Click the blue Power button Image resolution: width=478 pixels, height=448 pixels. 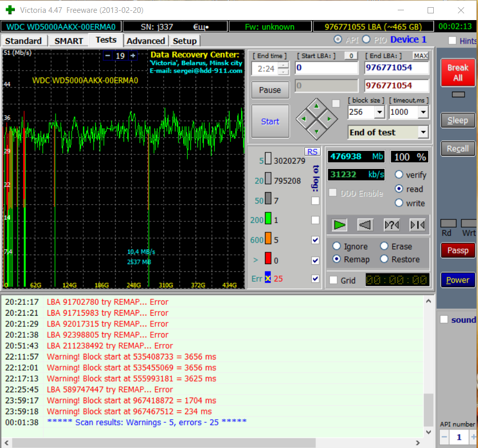pyautogui.click(x=457, y=280)
